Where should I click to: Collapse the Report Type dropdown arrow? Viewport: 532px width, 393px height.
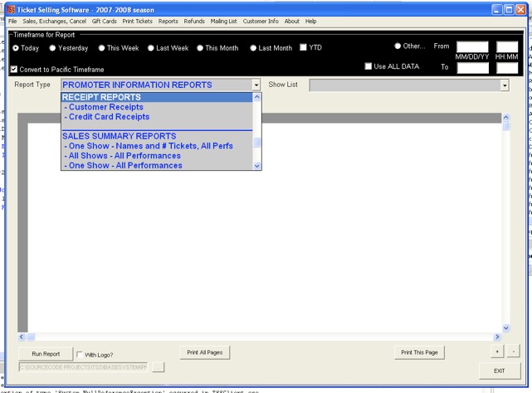point(256,85)
